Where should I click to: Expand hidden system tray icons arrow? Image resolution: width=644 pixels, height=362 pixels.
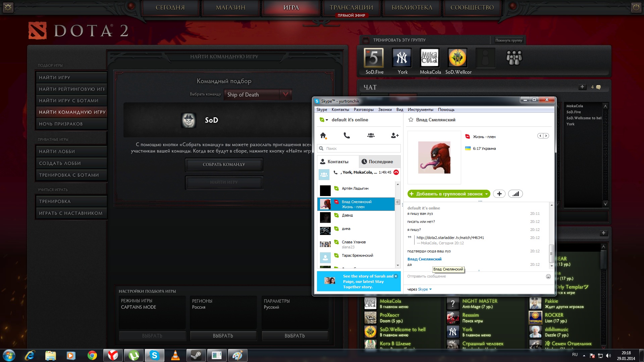584,356
